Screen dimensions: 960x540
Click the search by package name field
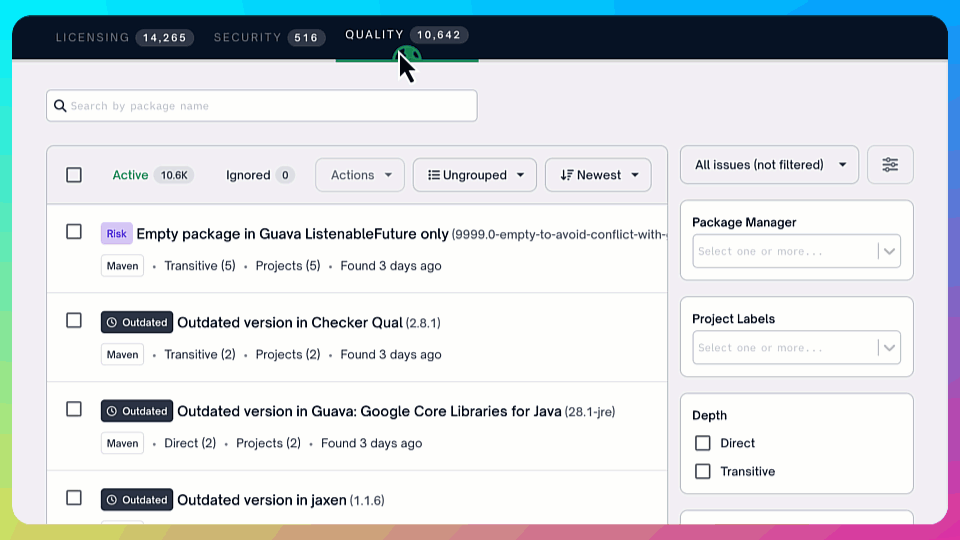(270, 106)
